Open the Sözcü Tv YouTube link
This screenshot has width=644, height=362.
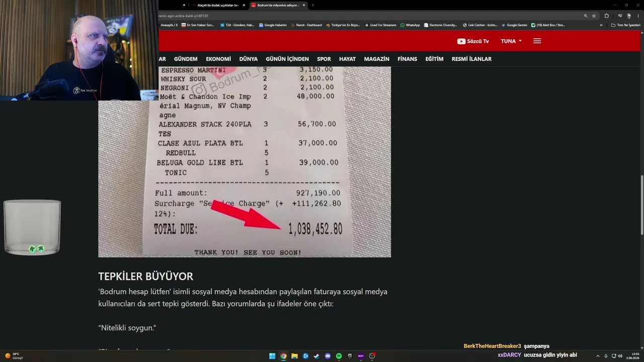coord(473,41)
